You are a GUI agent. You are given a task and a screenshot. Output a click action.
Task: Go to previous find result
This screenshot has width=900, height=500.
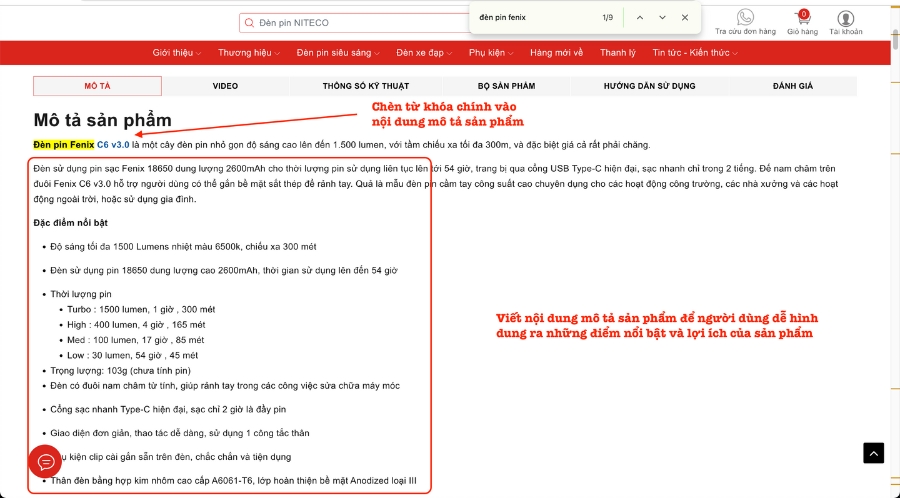coord(640,18)
